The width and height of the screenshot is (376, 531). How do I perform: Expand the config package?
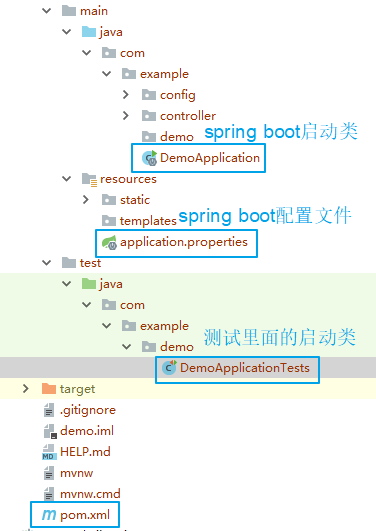click(126, 94)
